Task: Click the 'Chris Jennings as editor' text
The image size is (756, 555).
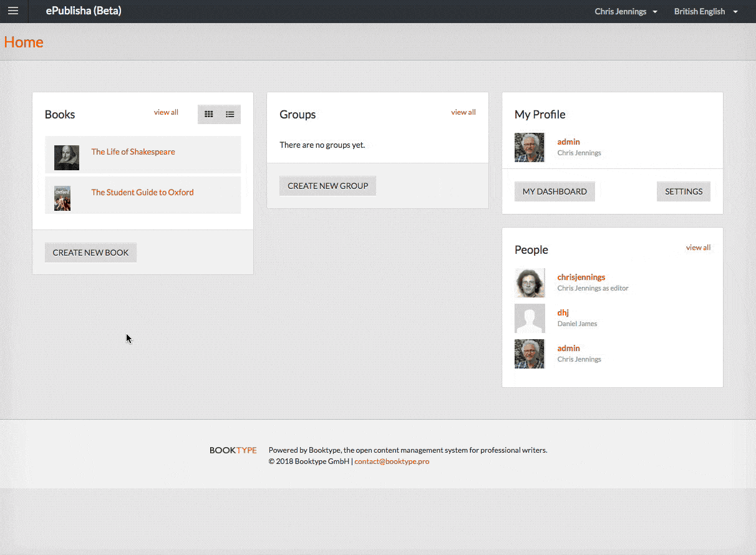Action: pyautogui.click(x=593, y=288)
